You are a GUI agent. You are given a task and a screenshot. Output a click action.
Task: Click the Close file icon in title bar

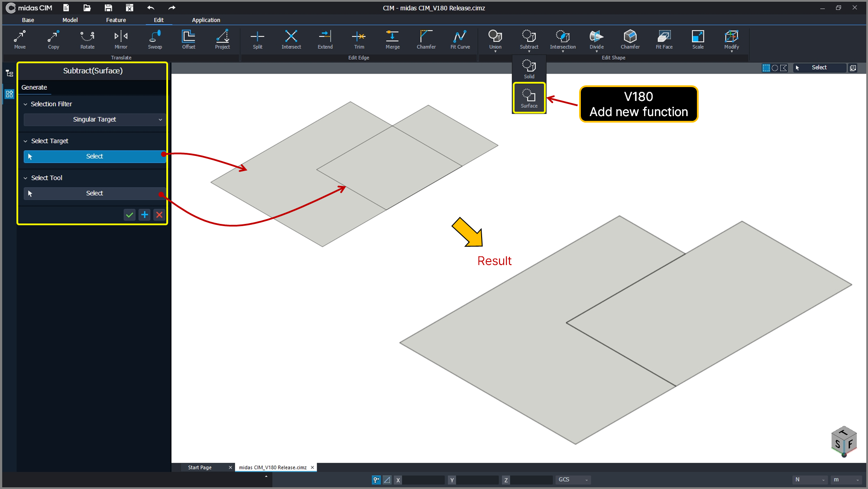point(130,8)
